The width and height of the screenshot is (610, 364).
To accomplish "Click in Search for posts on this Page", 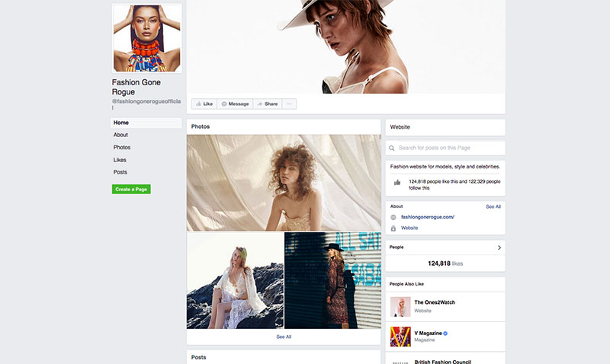I will click(445, 148).
